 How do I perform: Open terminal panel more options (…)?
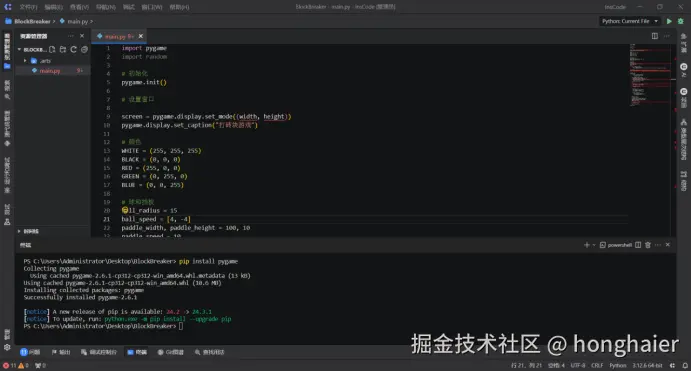click(x=658, y=245)
